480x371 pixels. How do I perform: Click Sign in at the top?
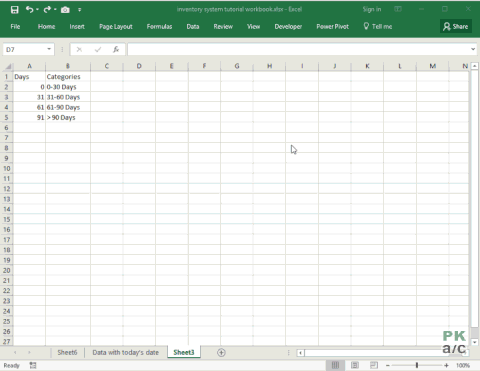(x=372, y=9)
